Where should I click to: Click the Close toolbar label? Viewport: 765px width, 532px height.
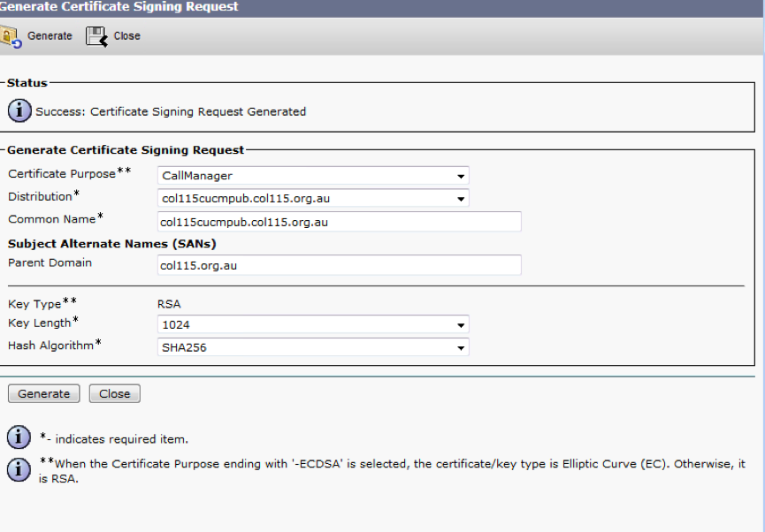point(126,36)
